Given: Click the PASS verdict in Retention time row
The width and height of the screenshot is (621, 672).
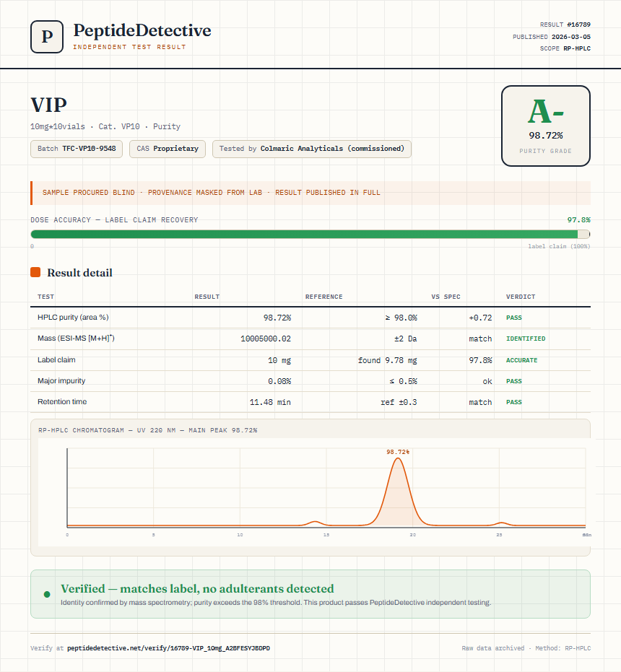Looking at the screenshot, I should [x=514, y=402].
